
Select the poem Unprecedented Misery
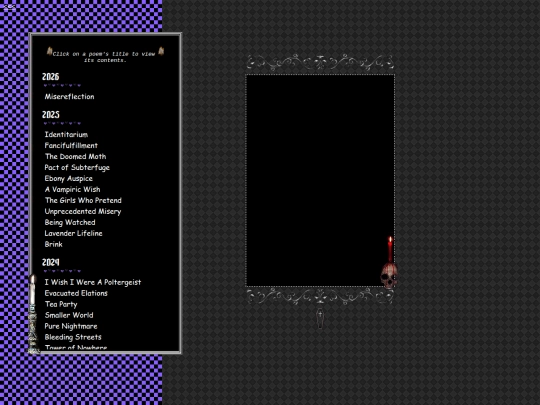click(83, 211)
